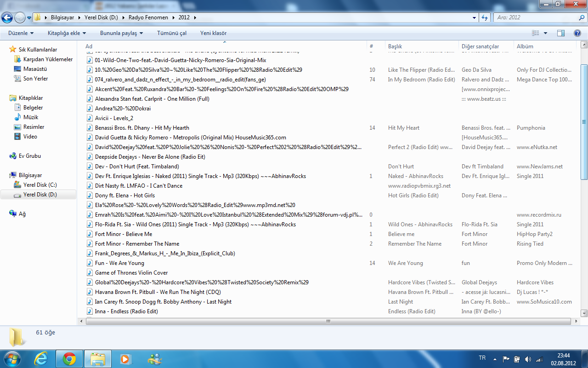Launch Internet Explorer from taskbar
This screenshot has height=368, width=588.
41,359
